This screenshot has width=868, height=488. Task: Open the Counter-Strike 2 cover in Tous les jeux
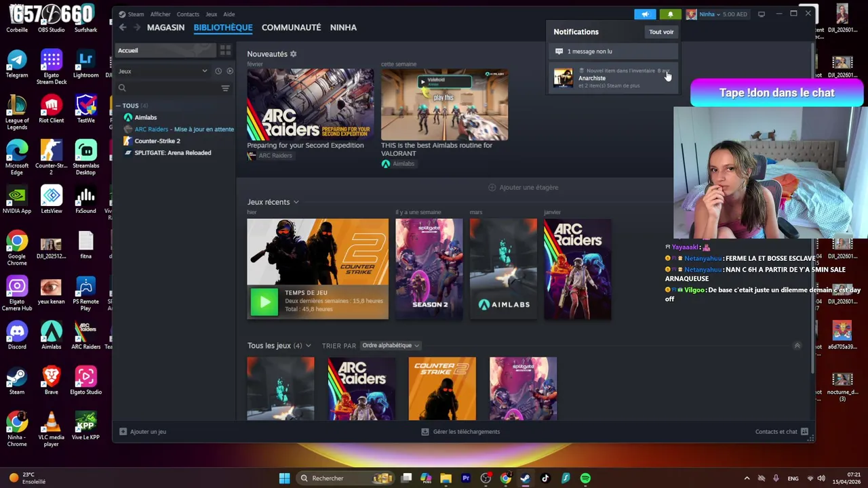442,388
